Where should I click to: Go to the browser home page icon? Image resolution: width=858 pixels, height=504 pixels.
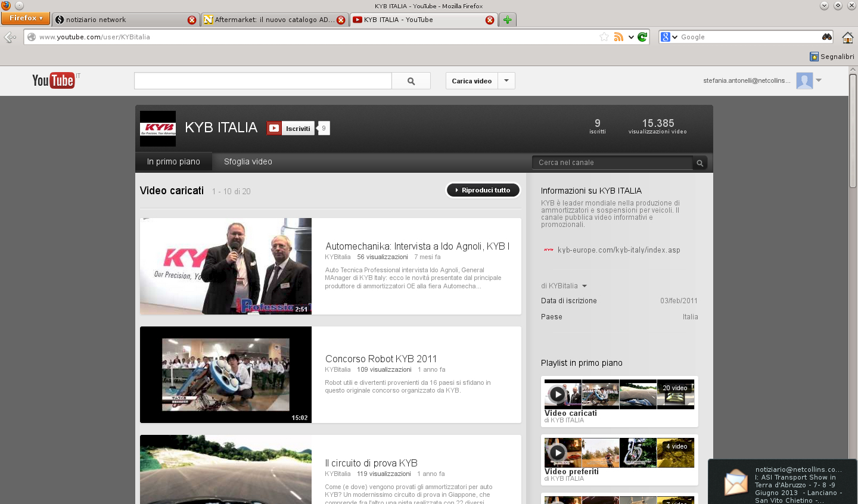847,38
